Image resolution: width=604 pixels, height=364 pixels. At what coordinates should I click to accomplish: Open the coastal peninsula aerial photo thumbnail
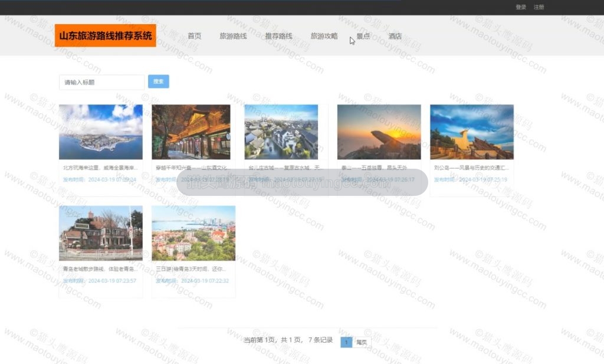click(100, 132)
